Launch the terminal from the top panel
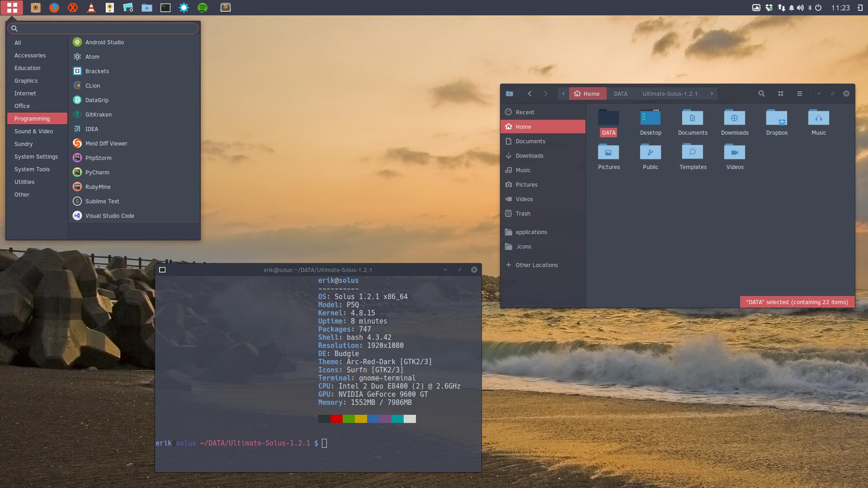 165,7
